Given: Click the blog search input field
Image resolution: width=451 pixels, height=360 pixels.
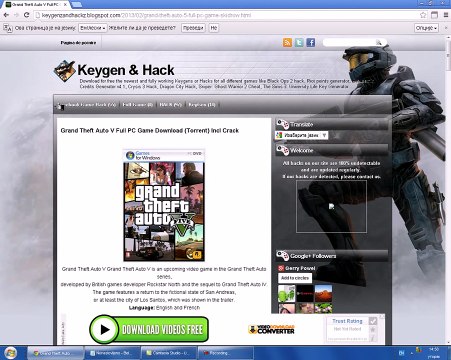Looking at the screenshot, I should tap(350, 42).
